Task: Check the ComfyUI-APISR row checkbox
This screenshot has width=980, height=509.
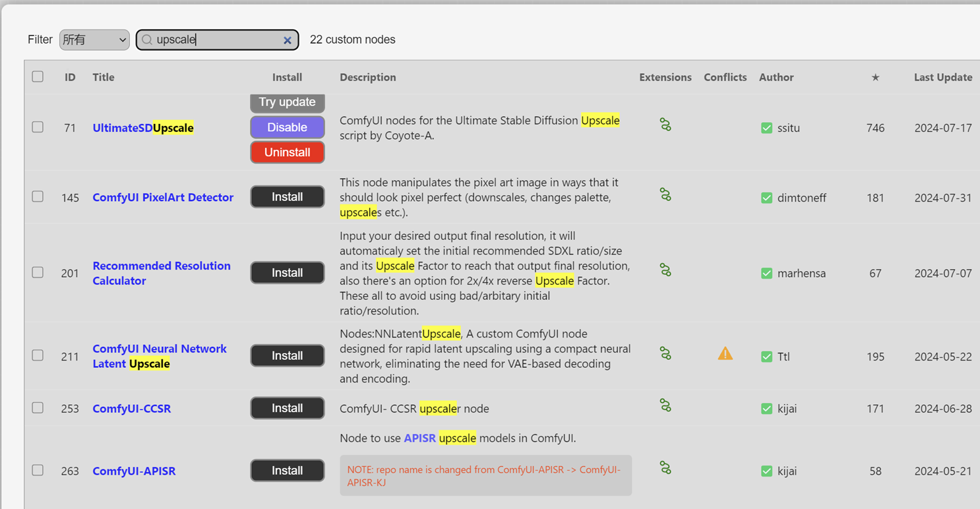Action: point(38,470)
